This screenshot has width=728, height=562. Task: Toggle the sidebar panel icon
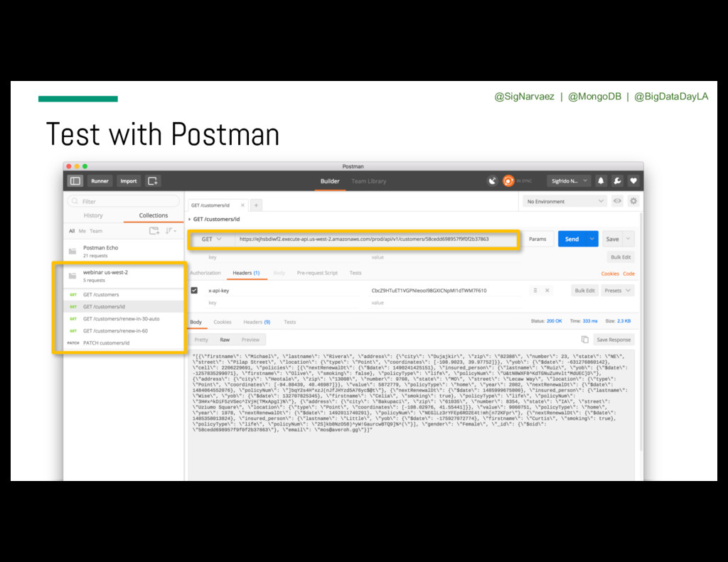(75, 181)
